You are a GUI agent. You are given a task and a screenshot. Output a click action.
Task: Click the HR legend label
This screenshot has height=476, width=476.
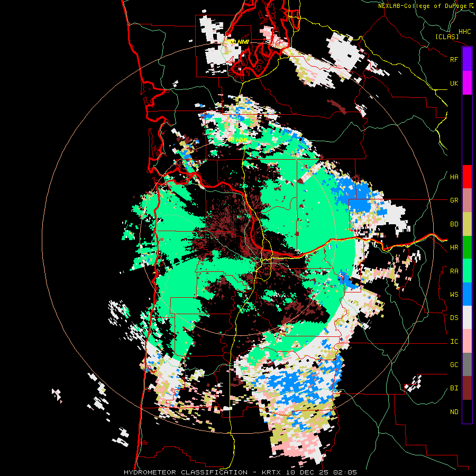pyautogui.click(x=454, y=248)
